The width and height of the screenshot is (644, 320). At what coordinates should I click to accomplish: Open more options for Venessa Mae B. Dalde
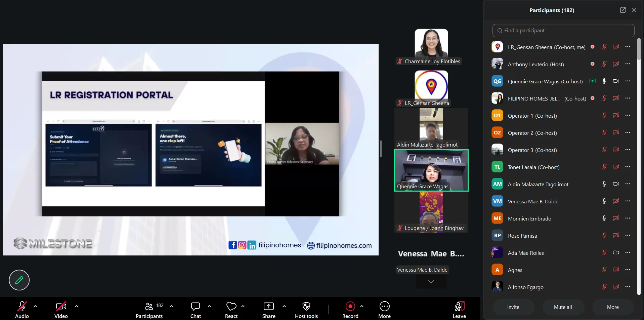click(628, 201)
